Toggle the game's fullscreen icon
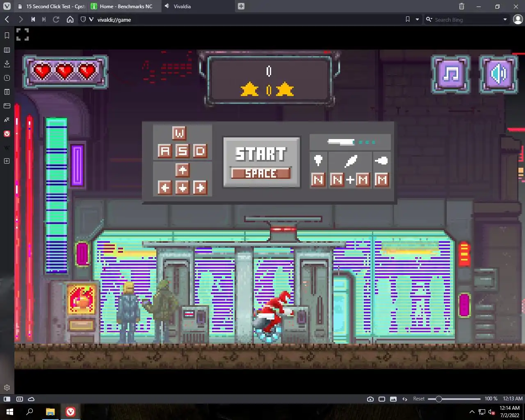 (23, 34)
